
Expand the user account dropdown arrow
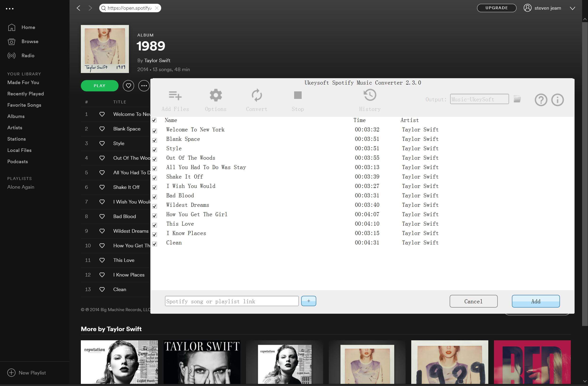[x=572, y=8]
